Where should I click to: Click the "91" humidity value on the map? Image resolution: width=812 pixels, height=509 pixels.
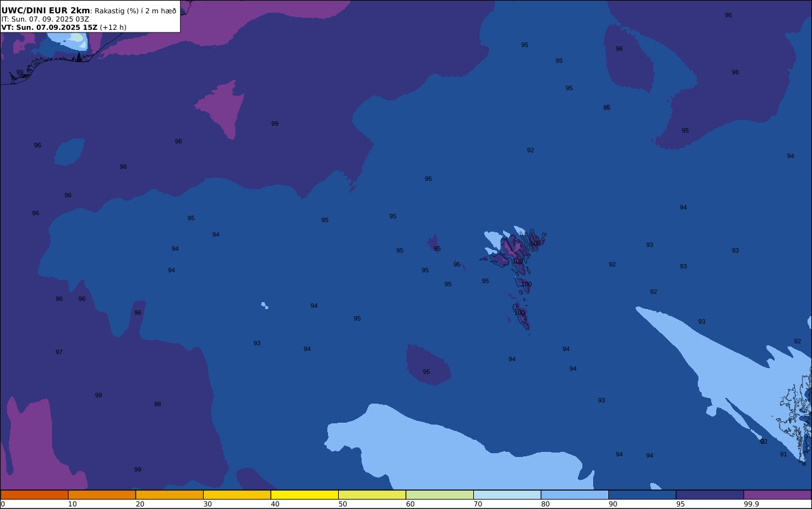click(x=783, y=454)
